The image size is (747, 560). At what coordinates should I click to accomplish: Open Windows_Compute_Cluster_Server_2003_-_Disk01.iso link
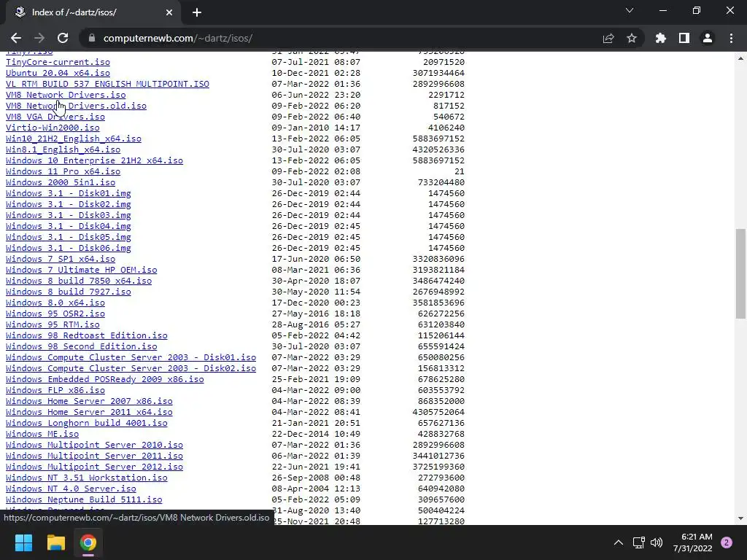[131, 357]
